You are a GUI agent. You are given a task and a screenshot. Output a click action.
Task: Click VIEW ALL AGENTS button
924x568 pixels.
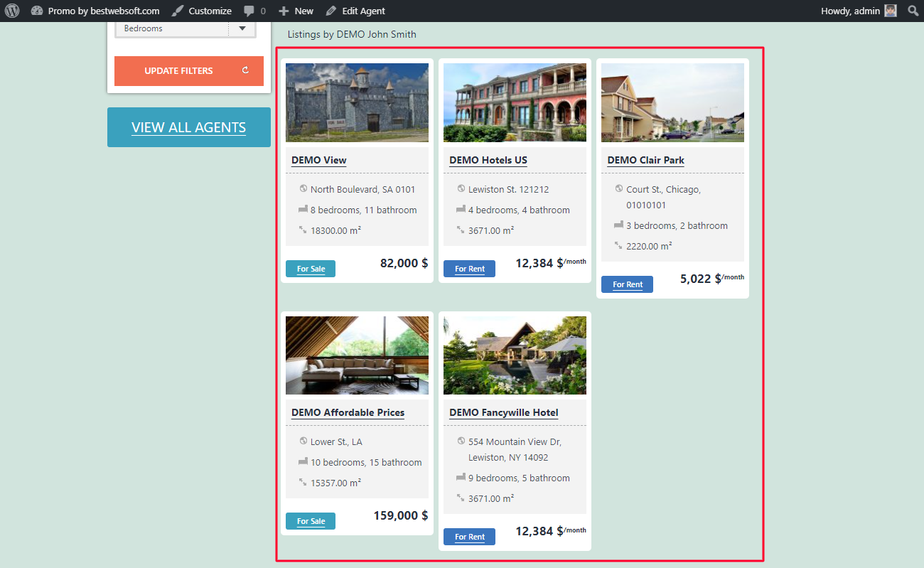click(189, 127)
